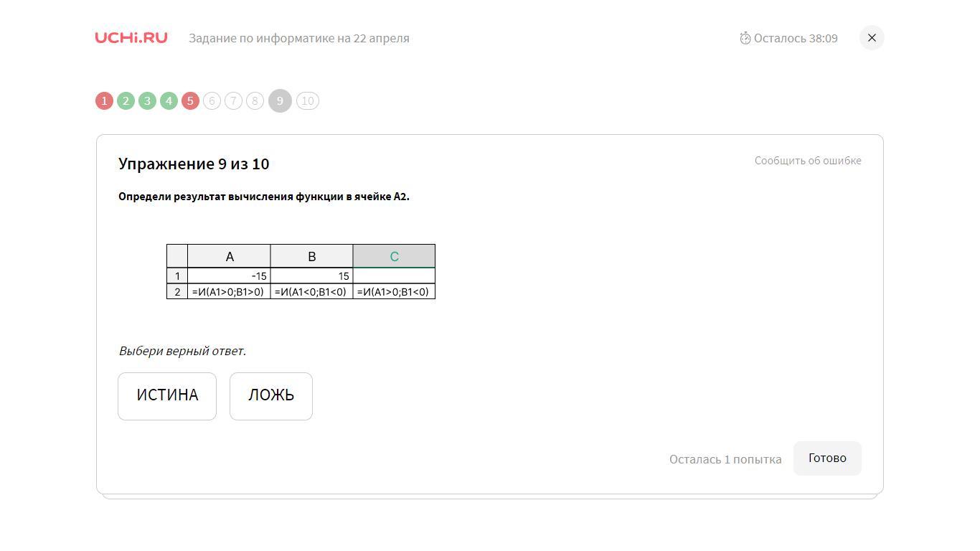Submit answer with Готово button

pos(827,458)
